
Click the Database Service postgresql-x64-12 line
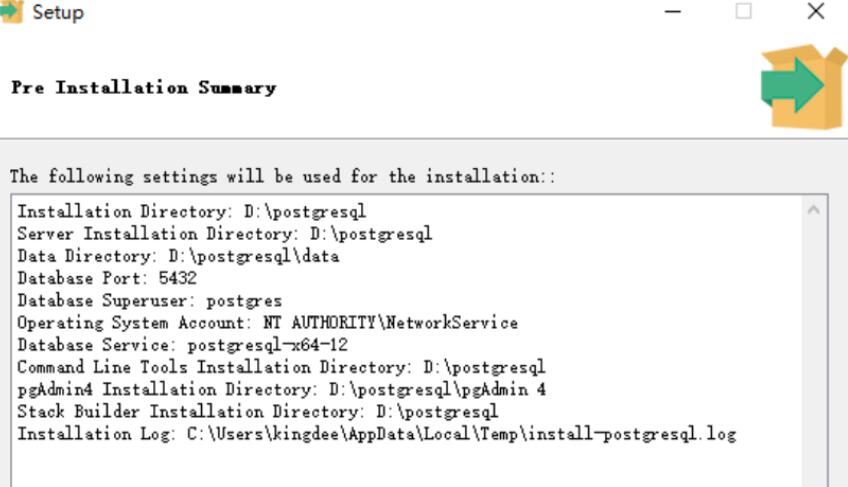click(x=182, y=345)
